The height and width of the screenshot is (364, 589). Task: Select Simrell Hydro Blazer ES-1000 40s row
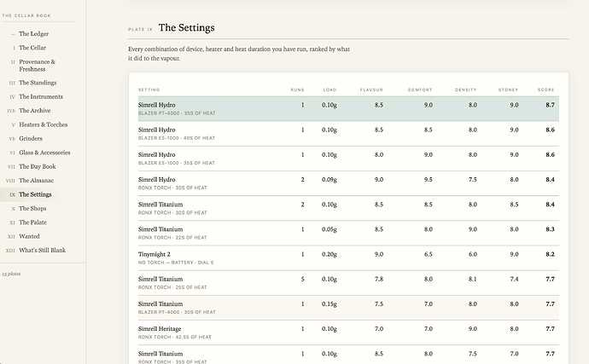pos(348,134)
